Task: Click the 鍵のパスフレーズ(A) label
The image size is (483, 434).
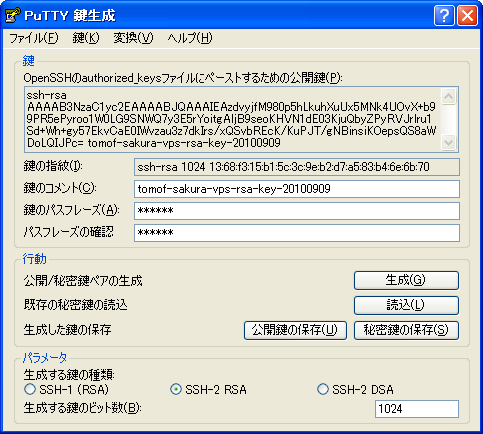Action: point(71,210)
